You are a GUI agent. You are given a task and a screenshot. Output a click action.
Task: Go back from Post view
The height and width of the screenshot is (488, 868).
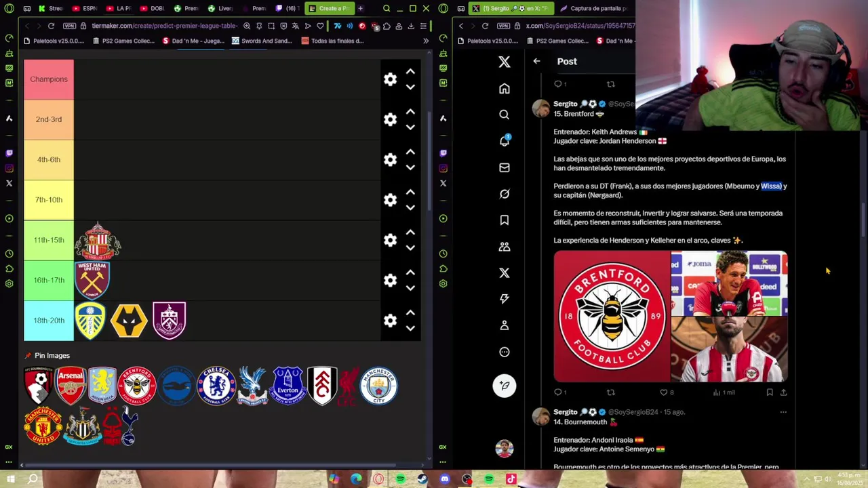click(x=536, y=61)
